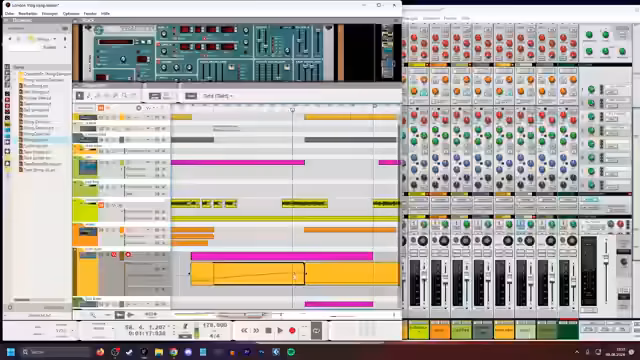This screenshot has height=360, width=640.
Task: Click the first orange channel label in mixer
Action: tap(440, 330)
